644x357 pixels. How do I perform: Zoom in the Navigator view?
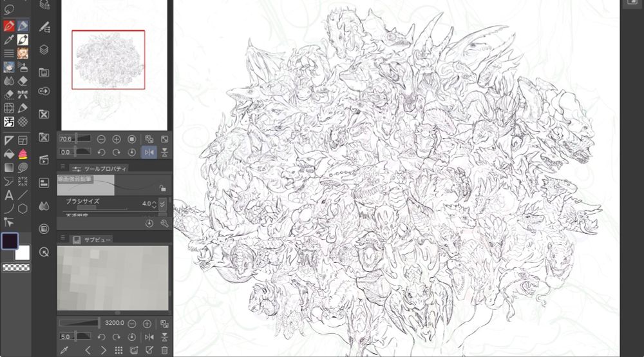[x=117, y=139]
